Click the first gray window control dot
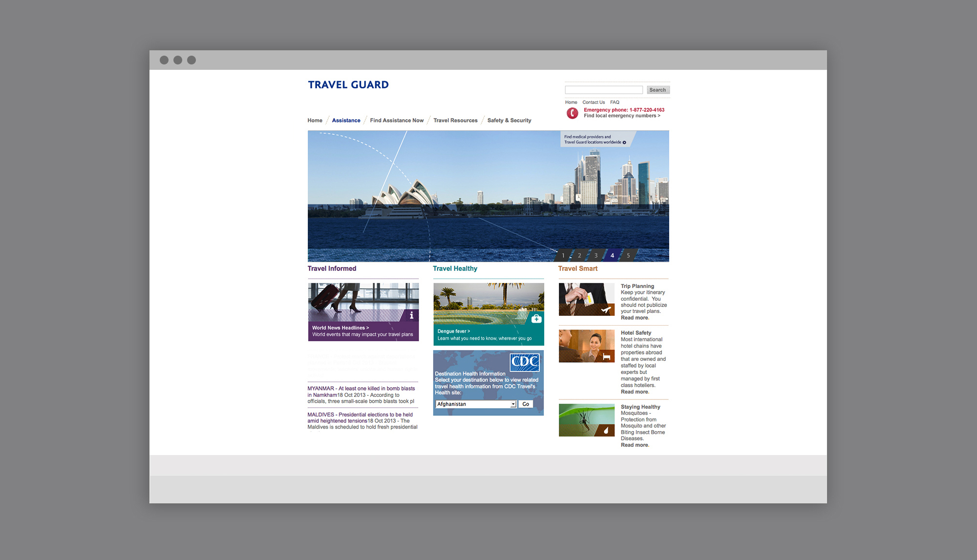 (164, 60)
